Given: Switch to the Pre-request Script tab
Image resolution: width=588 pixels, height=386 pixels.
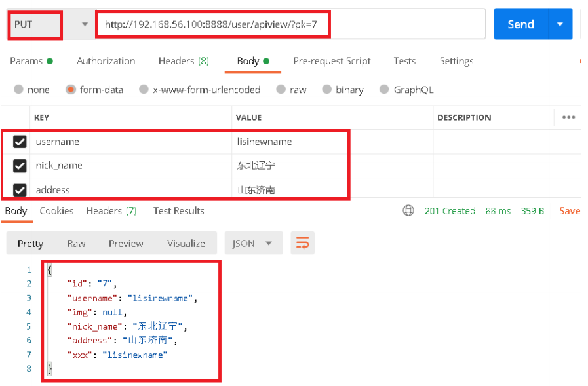Looking at the screenshot, I should (x=332, y=61).
